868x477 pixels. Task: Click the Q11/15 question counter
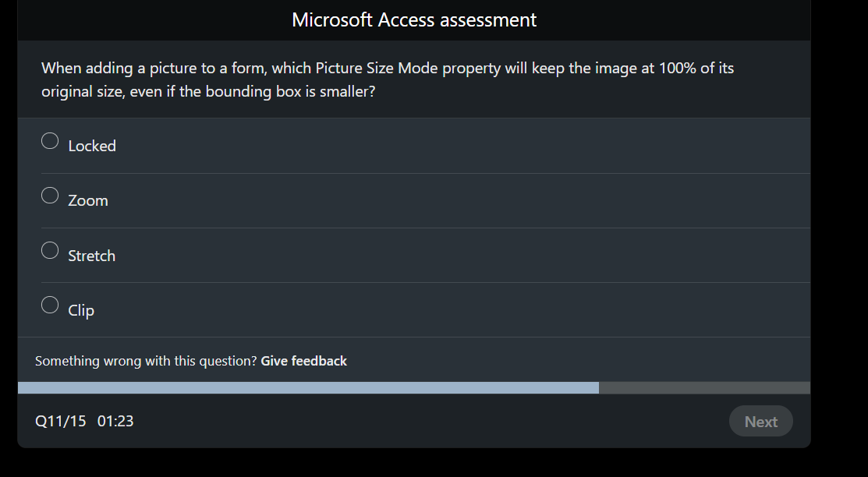click(60, 420)
